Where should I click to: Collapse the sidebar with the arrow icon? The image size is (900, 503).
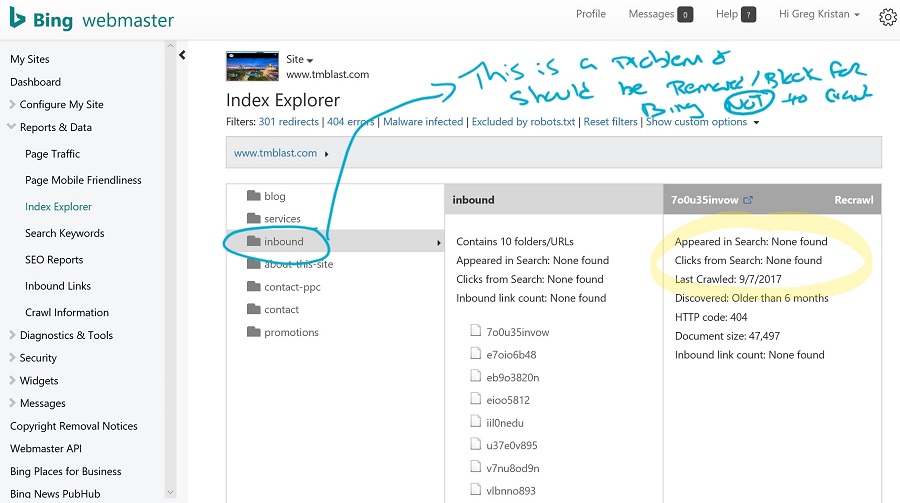click(x=182, y=55)
